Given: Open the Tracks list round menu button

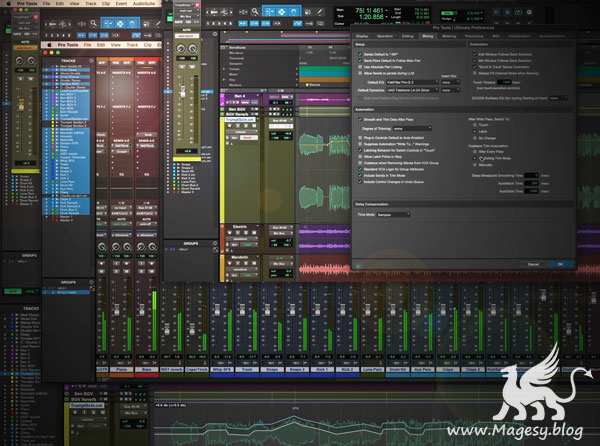Looking at the screenshot, I should [91, 61].
